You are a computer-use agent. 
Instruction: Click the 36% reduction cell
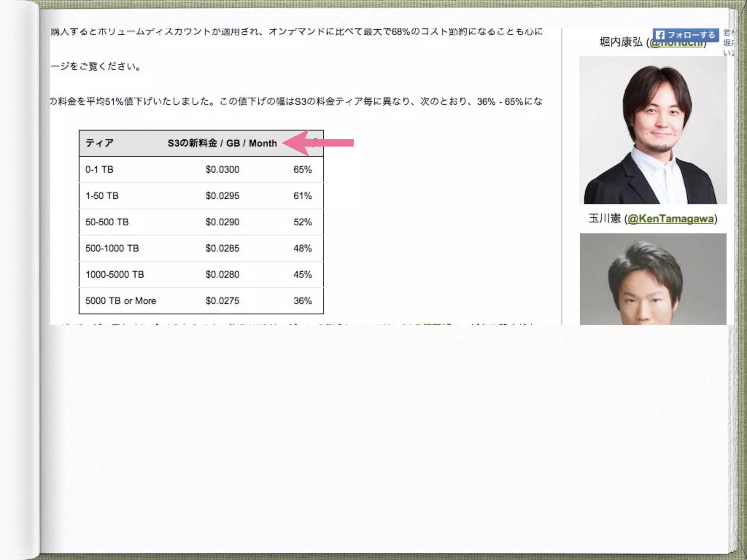tap(302, 301)
